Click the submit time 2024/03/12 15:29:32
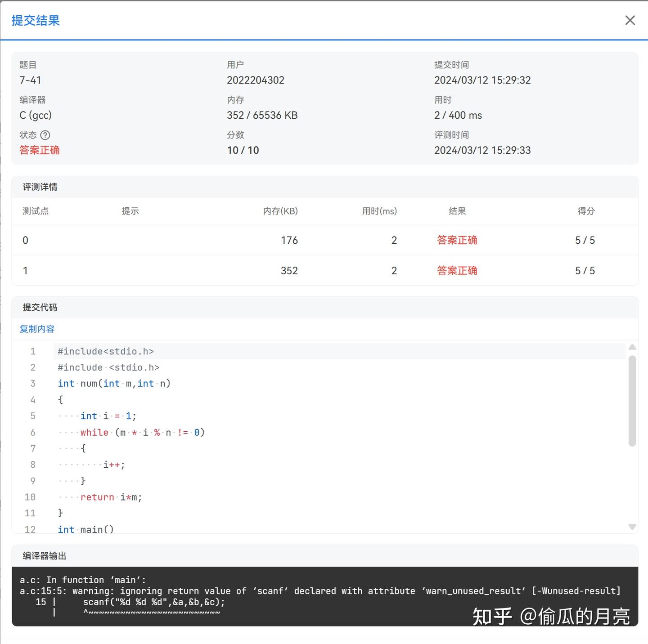648x644 pixels. 482,80
